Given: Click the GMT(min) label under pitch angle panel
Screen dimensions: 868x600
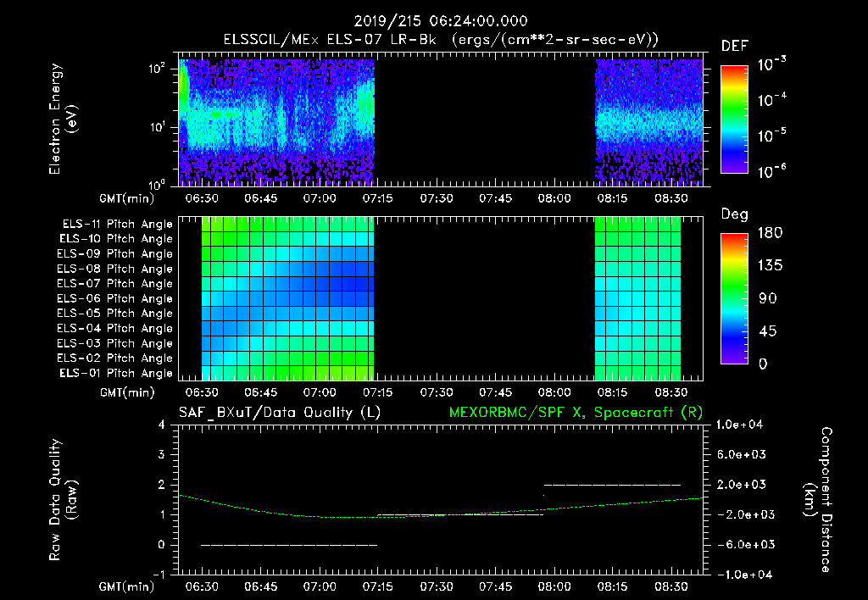Looking at the screenshot, I should [127, 393].
